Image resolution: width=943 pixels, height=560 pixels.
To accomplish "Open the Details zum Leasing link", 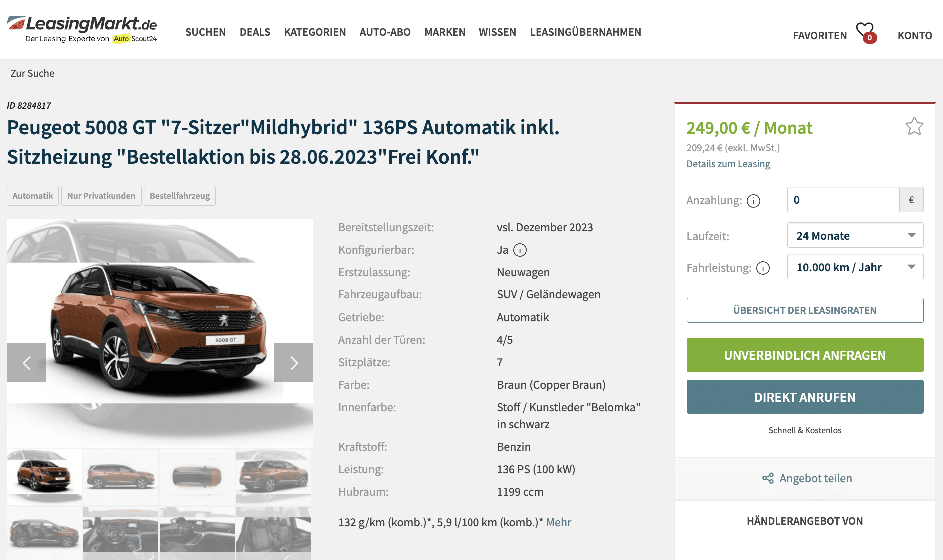I will 728,164.
